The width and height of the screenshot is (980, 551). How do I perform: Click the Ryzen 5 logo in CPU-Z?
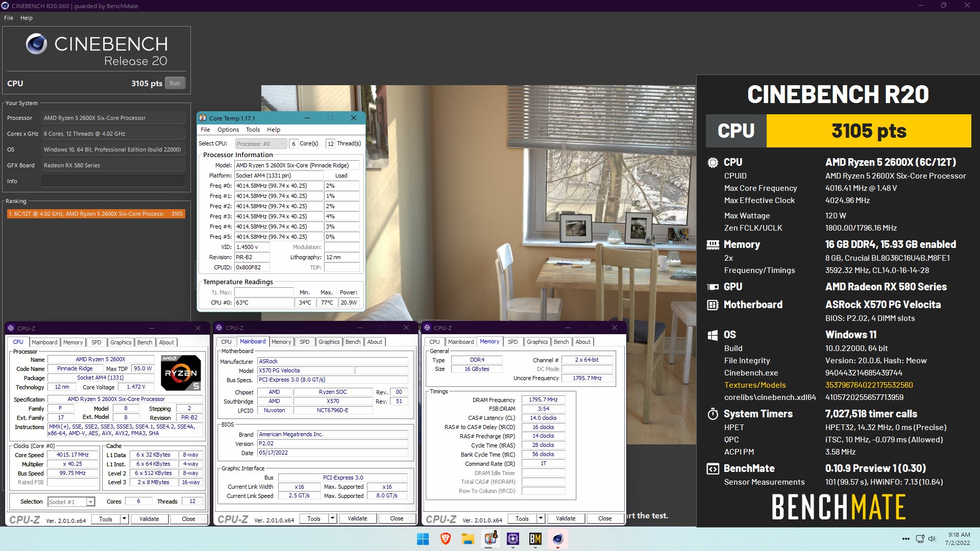click(181, 373)
